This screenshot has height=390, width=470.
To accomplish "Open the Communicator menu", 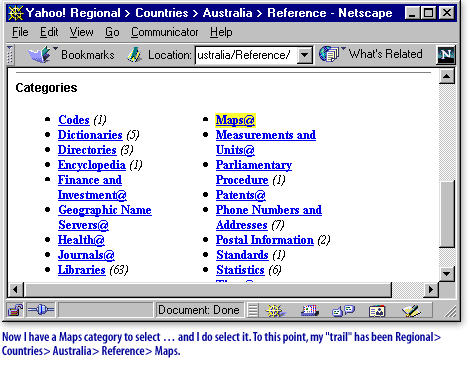I will pos(165,32).
